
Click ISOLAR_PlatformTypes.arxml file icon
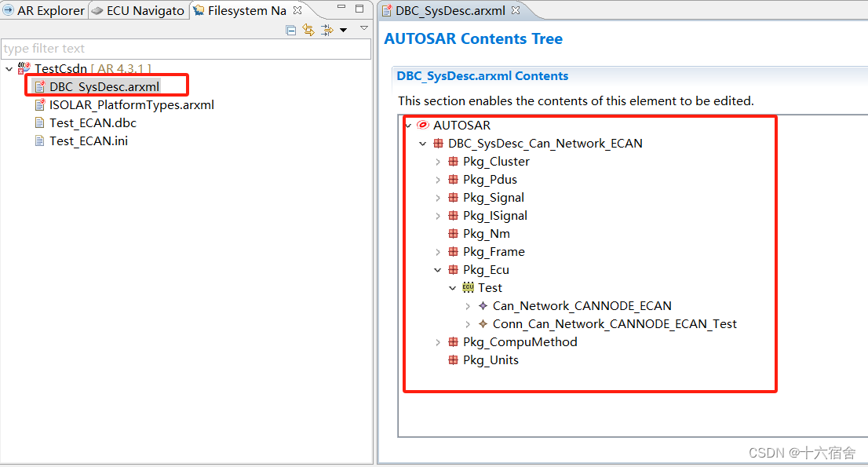pos(39,104)
